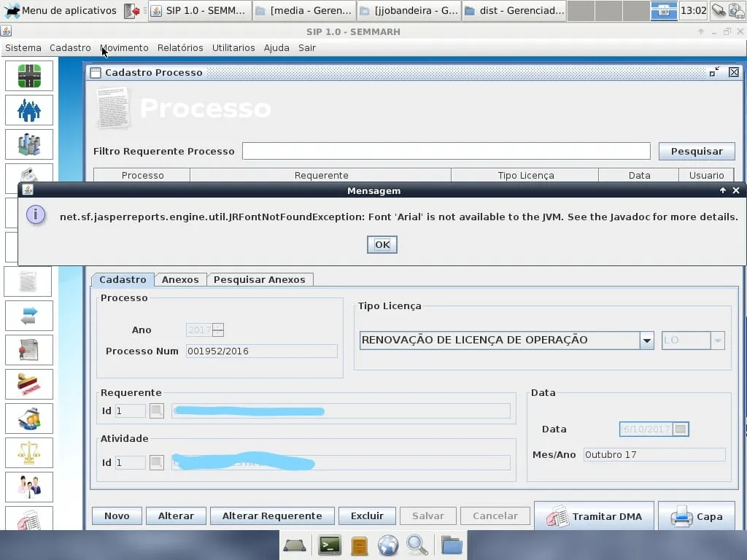Switch to SIP 1.0 - SEMM... taskbar window
747x560 pixels.
click(x=199, y=10)
